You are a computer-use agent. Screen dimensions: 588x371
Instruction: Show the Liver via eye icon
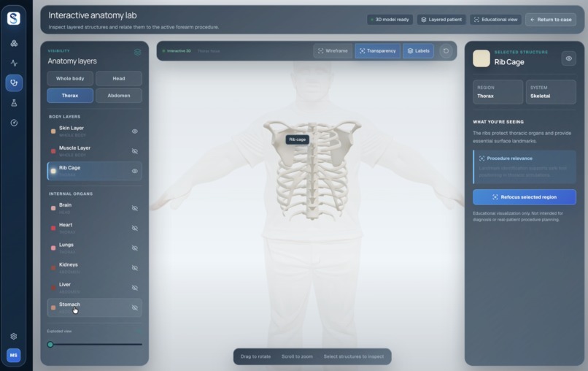click(x=135, y=288)
